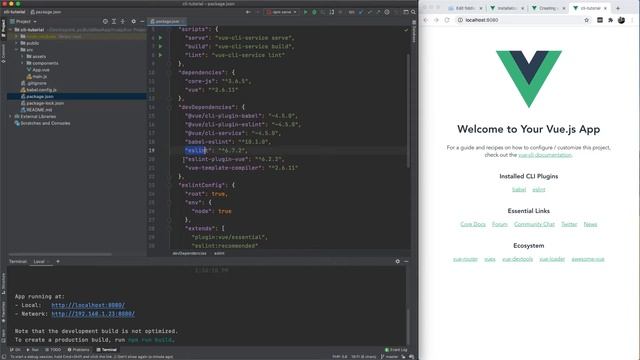Screen dimensions: 640x360
Task: Reload page in the browser window
Action: coord(447,20)
